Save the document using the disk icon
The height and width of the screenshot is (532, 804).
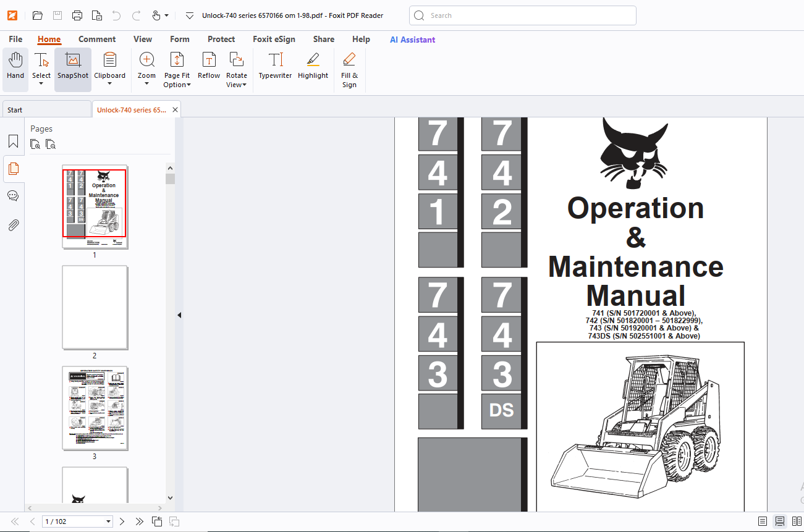pos(57,15)
